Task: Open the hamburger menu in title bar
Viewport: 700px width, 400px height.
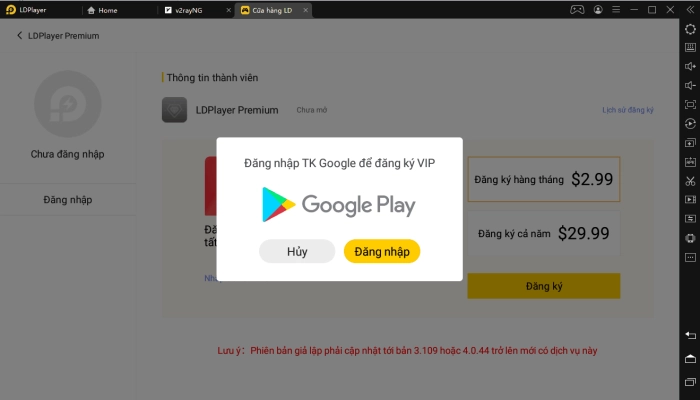Action: pos(616,9)
